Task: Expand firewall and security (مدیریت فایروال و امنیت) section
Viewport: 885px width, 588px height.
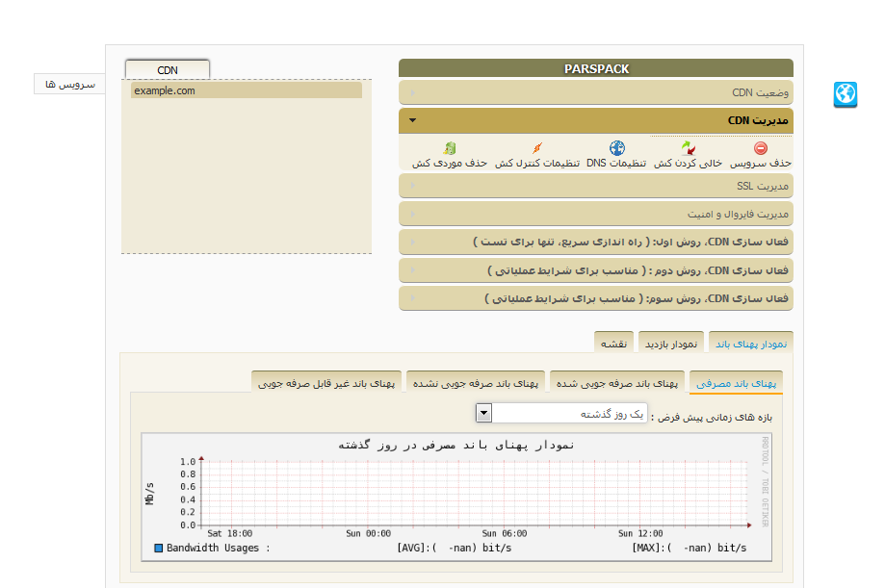Action: pos(595,214)
